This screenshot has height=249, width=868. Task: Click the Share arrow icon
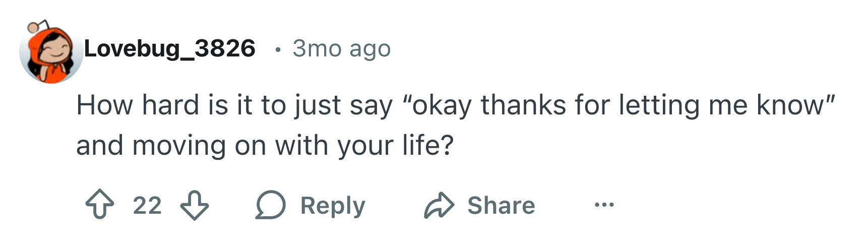pyautogui.click(x=439, y=205)
